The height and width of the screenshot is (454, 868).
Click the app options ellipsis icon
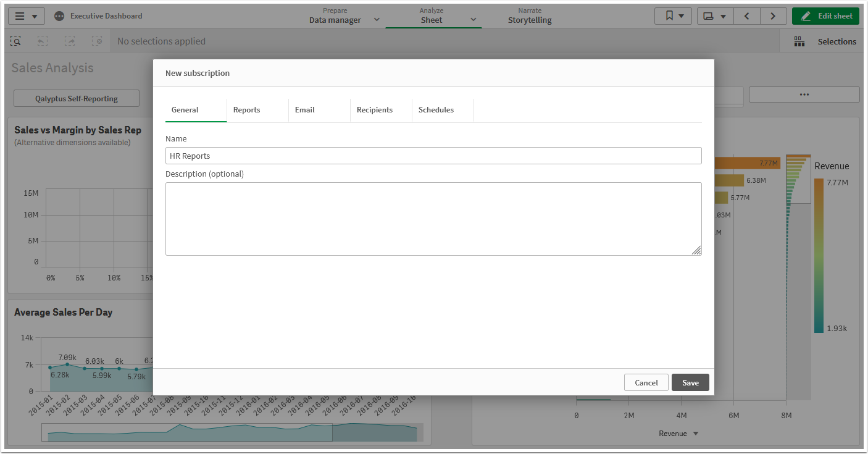[x=804, y=95]
